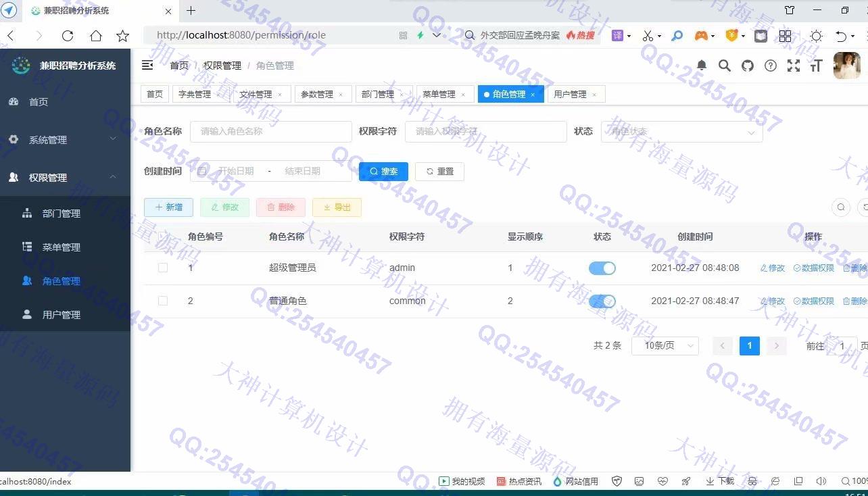This screenshot has height=496, width=868.
Task: Open the browser screenshot scissors tool
Action: [648, 36]
